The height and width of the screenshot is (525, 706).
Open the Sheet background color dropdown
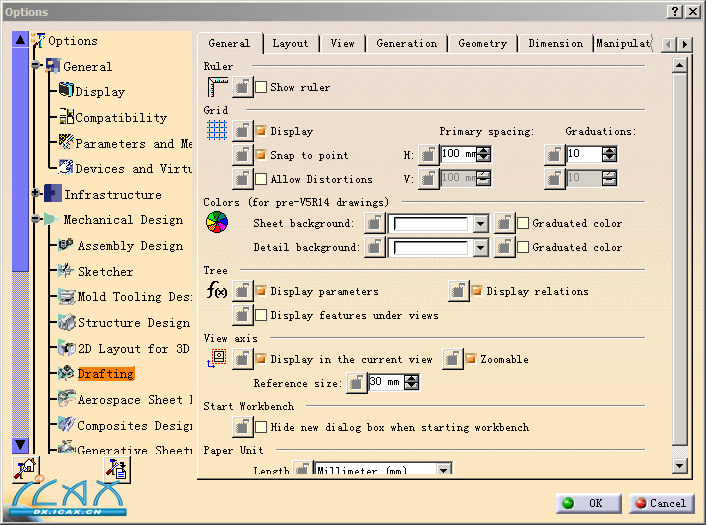[x=480, y=224]
